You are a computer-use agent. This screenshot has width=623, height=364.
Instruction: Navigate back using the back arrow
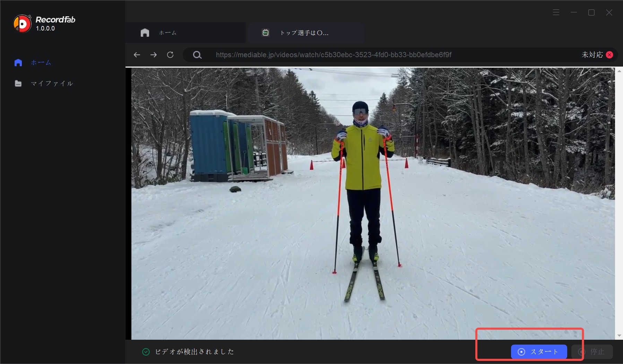pos(137,54)
